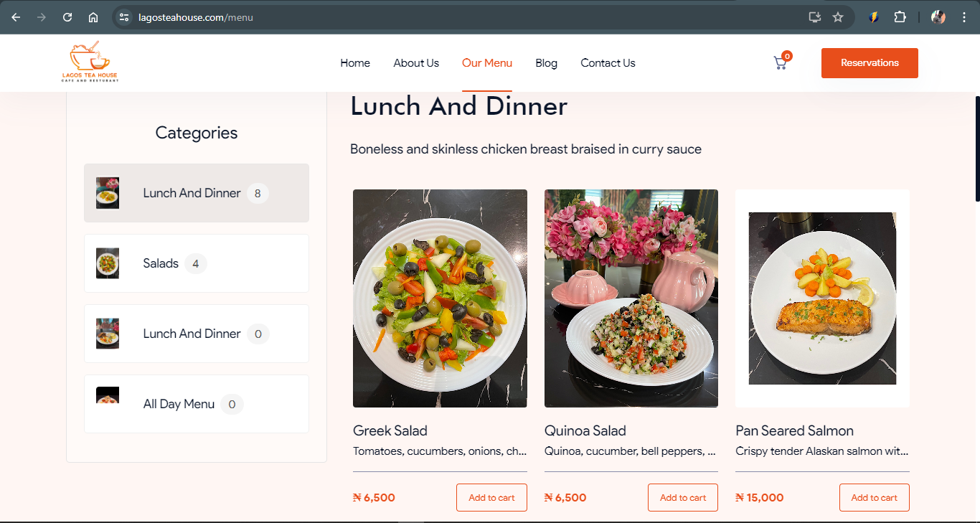Open the Quinoa Salad photo
This screenshot has height=523, width=980.
point(631,298)
